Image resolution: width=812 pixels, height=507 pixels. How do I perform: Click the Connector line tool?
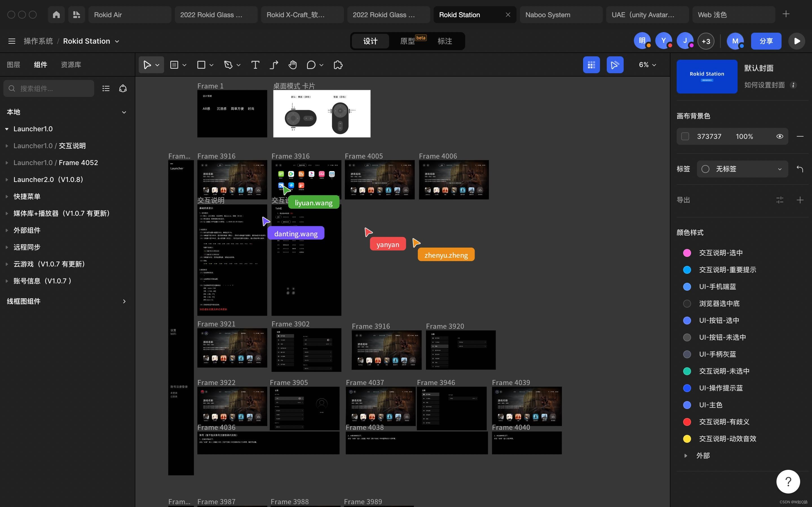point(274,65)
